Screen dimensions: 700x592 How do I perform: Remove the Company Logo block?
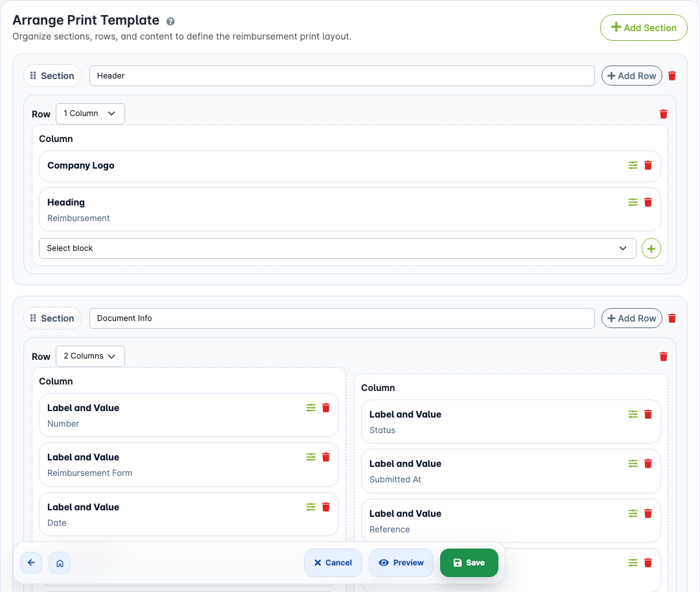[648, 165]
